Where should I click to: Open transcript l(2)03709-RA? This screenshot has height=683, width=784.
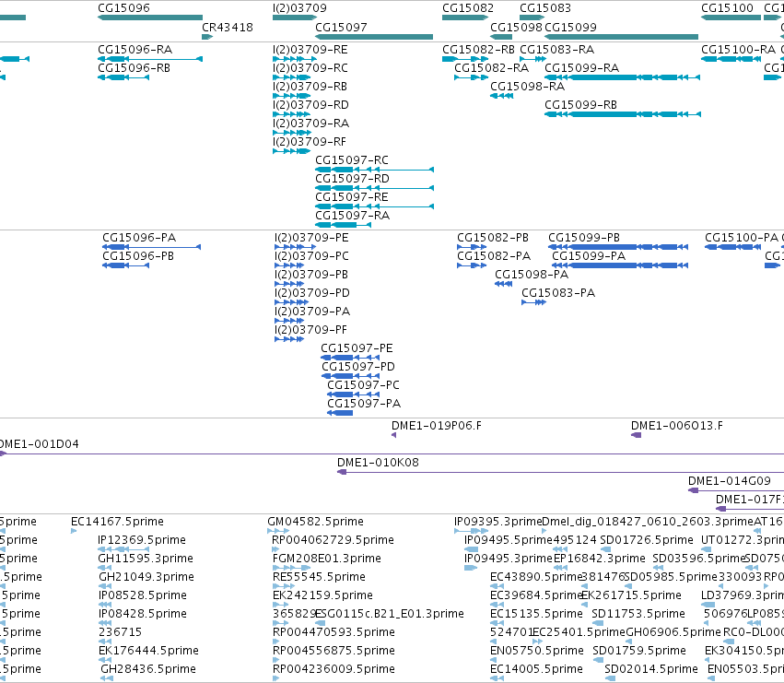pos(310,124)
